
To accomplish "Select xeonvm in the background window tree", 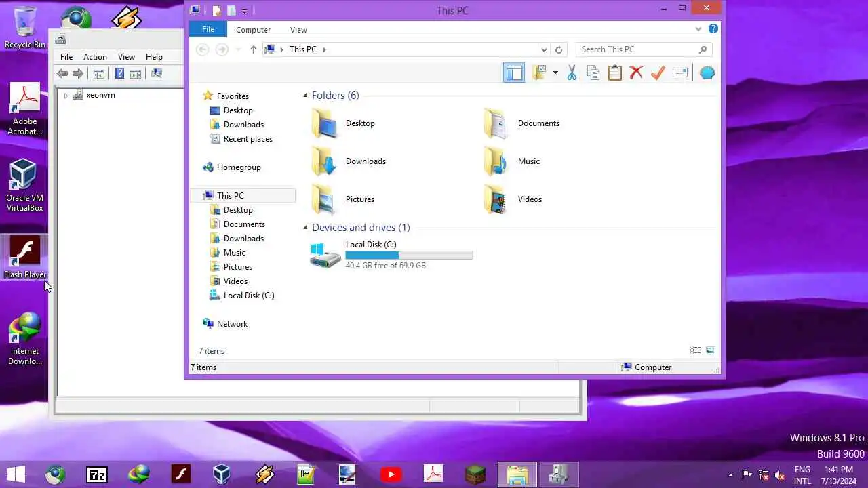I will (100, 95).
